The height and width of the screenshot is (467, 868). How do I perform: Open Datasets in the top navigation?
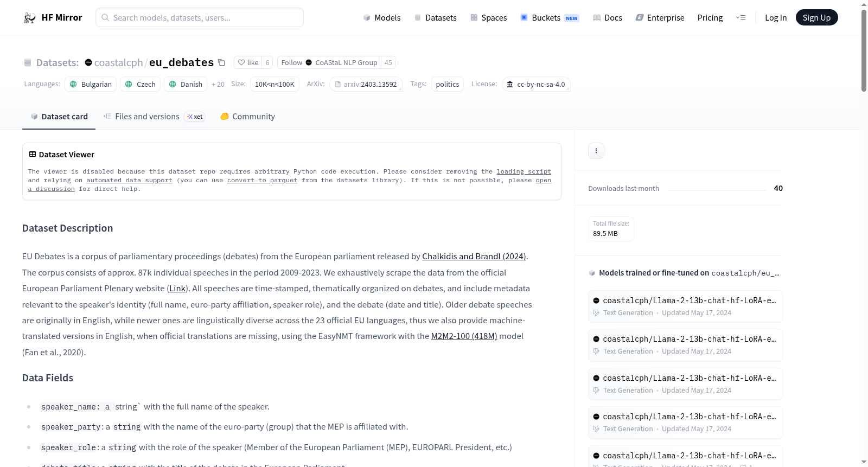[436, 18]
